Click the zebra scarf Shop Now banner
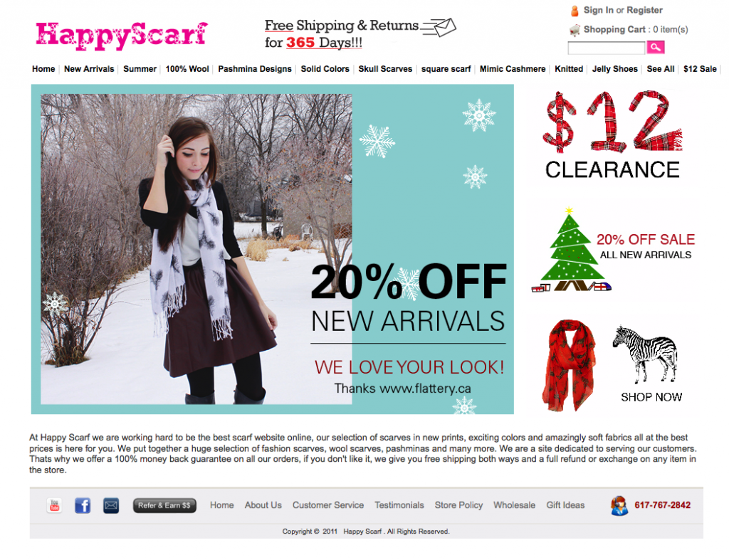Viewport: 729px width, 560px height. (x=612, y=365)
